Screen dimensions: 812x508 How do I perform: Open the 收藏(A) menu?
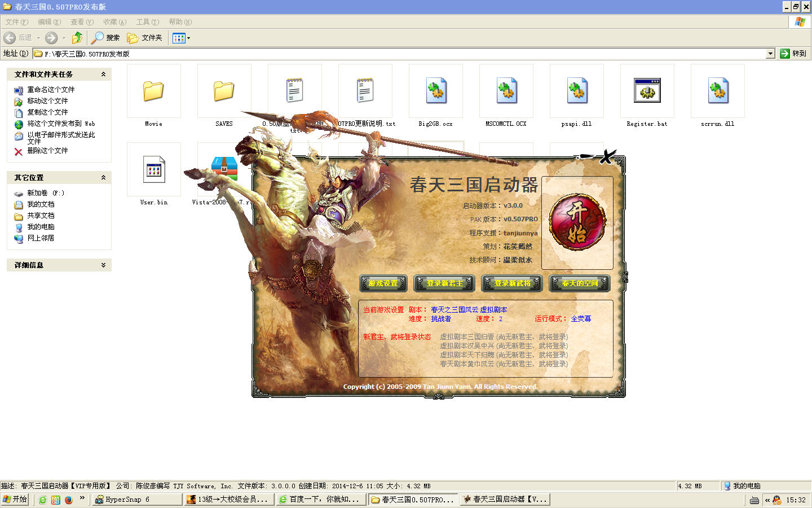point(115,22)
